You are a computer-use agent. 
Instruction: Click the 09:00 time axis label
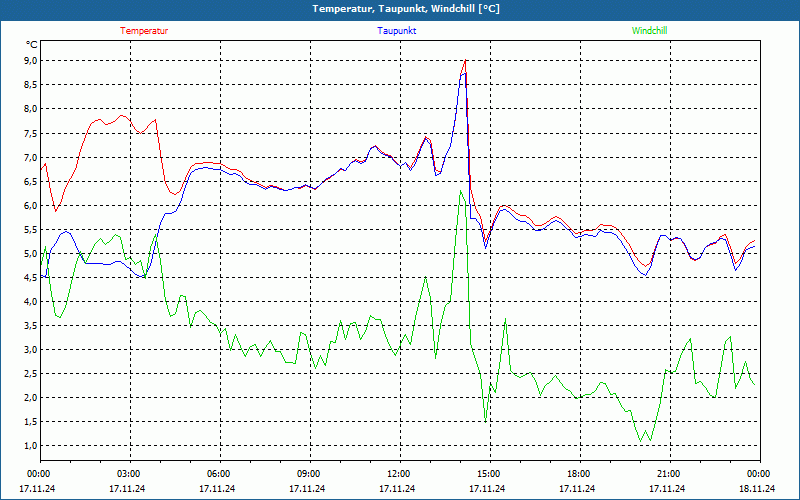click(307, 474)
